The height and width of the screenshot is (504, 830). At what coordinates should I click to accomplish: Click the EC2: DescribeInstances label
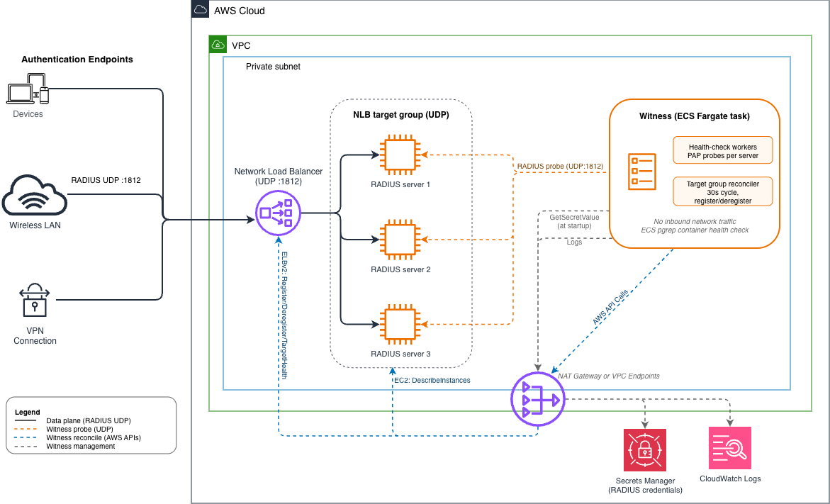[x=432, y=380]
